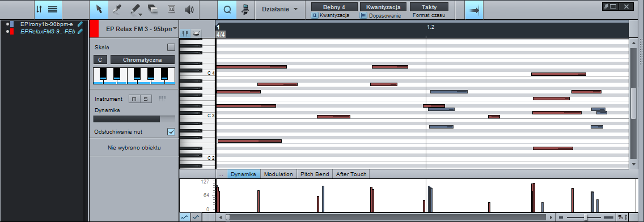Open the Działanie action menu

coord(279,10)
